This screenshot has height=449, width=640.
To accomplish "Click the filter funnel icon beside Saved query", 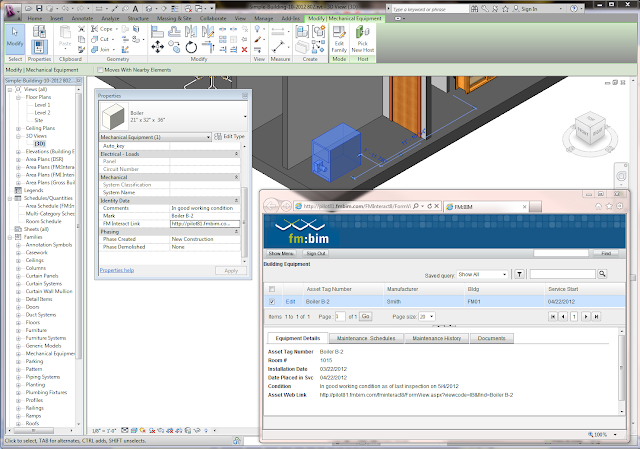I will [518, 273].
